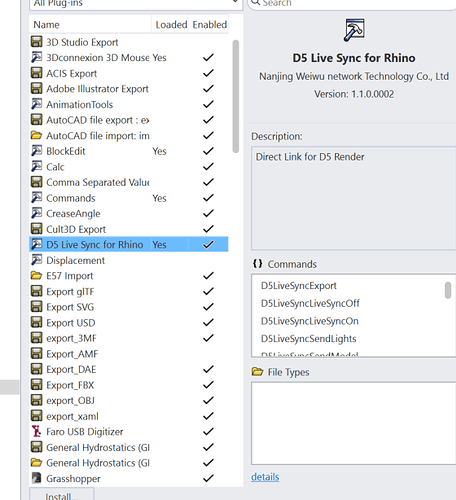The height and width of the screenshot is (500, 456).
Task: Click the Version: 1.1.0.0002 text
Action: tap(354, 94)
